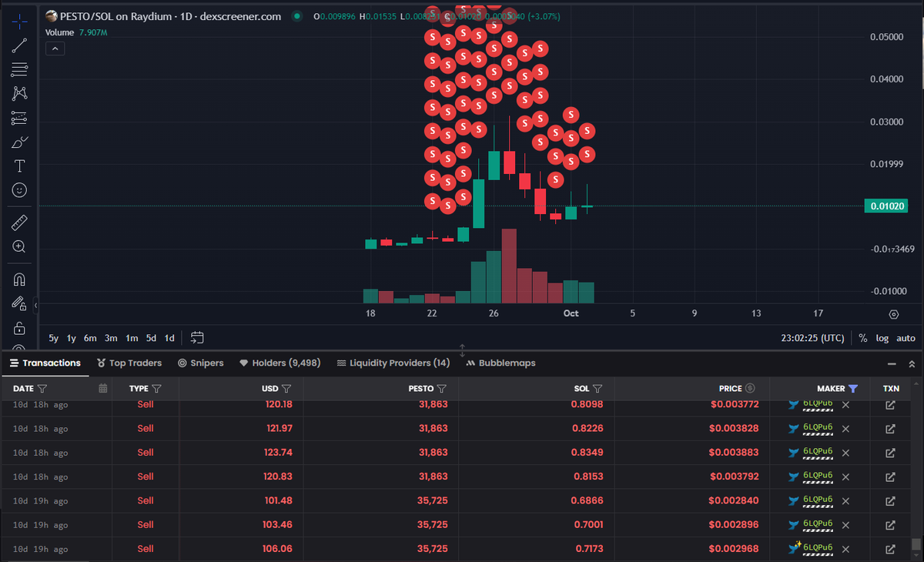Remove maker filter in the 121.97 row
924x562 pixels.
pos(845,429)
